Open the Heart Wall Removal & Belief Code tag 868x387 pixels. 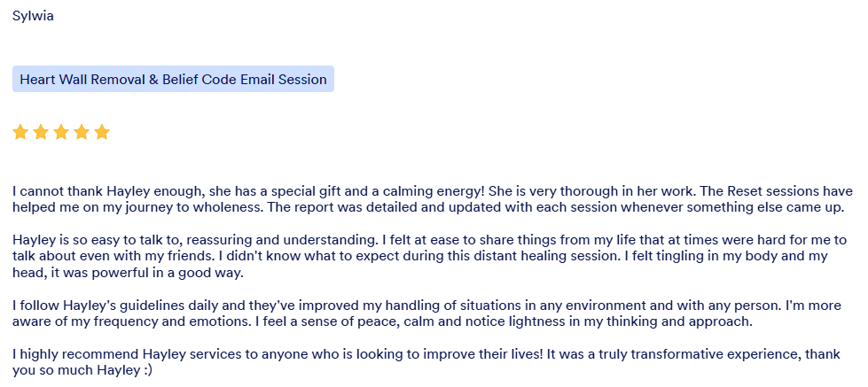(173, 79)
